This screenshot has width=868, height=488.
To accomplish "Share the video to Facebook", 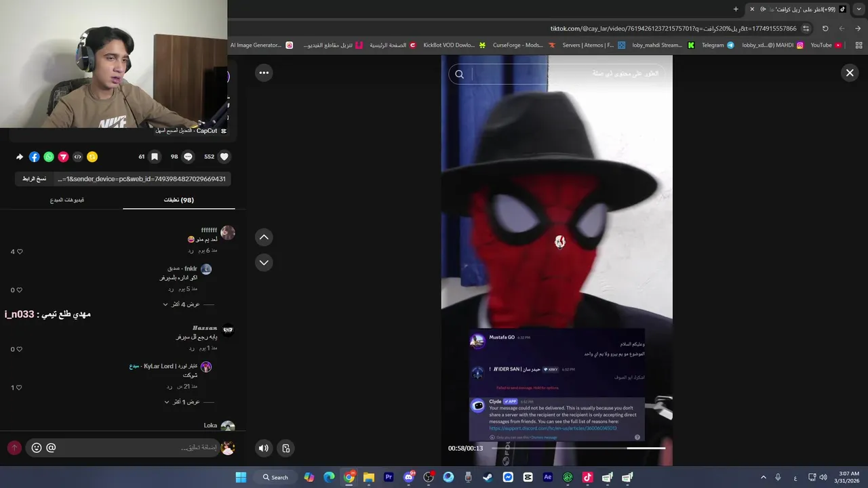I will [x=34, y=157].
